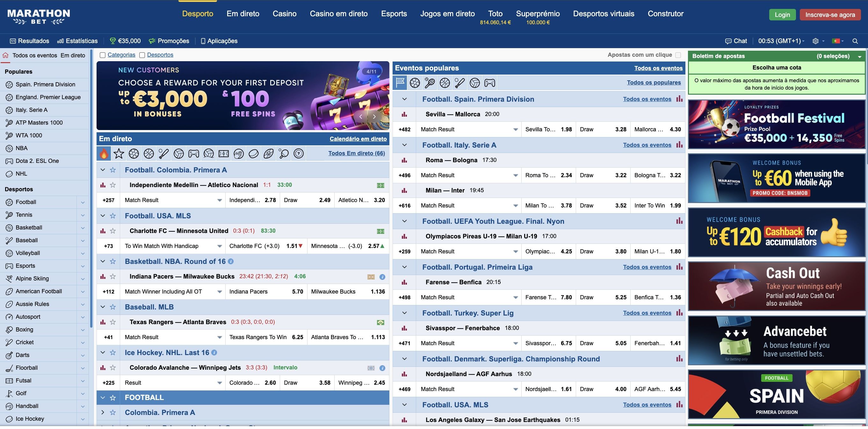This screenshot has height=429, width=868.
Task: Select the fire (hot) live filter icon
Action: [104, 154]
